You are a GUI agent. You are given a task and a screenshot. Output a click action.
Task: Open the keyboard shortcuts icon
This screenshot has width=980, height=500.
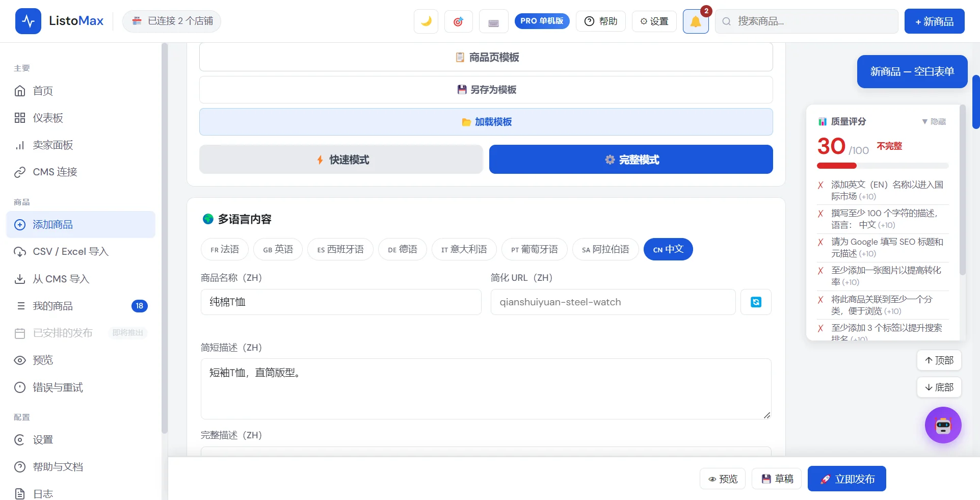tap(493, 21)
